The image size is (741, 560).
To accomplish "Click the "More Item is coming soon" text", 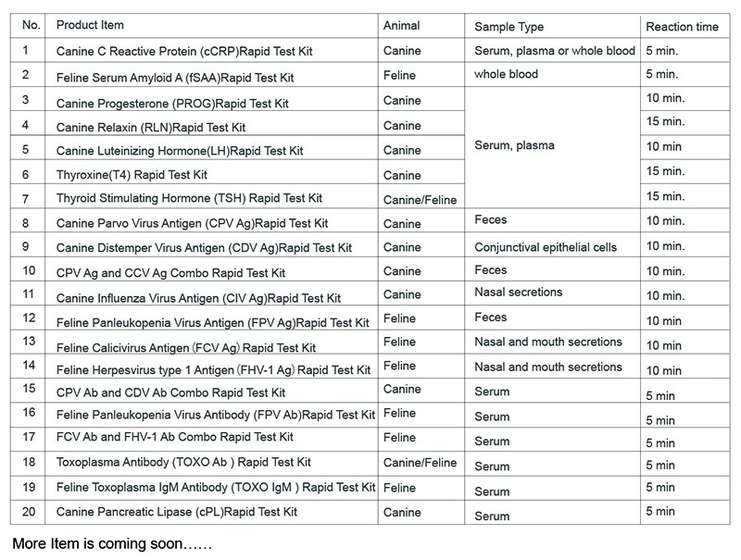I will 112,544.
